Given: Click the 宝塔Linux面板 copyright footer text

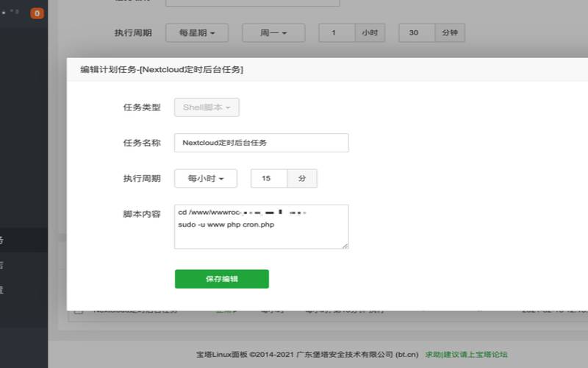Looking at the screenshot, I should point(307,354).
